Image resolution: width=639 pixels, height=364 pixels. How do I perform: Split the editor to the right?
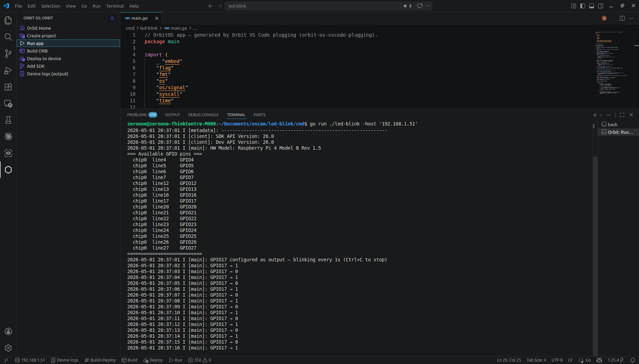tap(622, 18)
